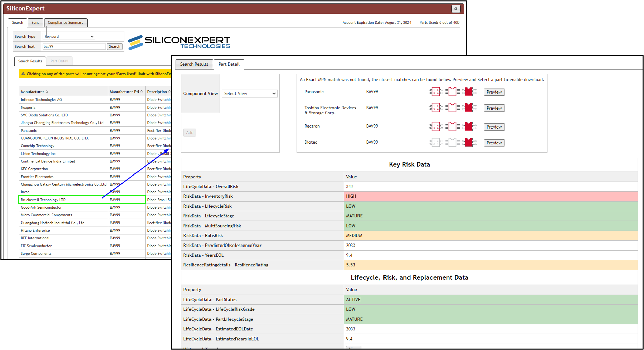644x350 pixels.
Task: Click the schematic symbol icon for Rectron BAV99
Action: (x=436, y=126)
